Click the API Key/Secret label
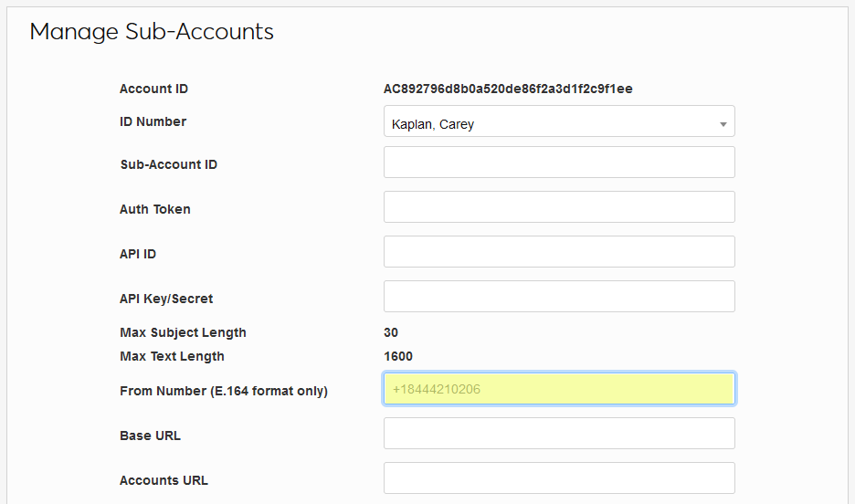This screenshot has height=504, width=855. pos(166,299)
